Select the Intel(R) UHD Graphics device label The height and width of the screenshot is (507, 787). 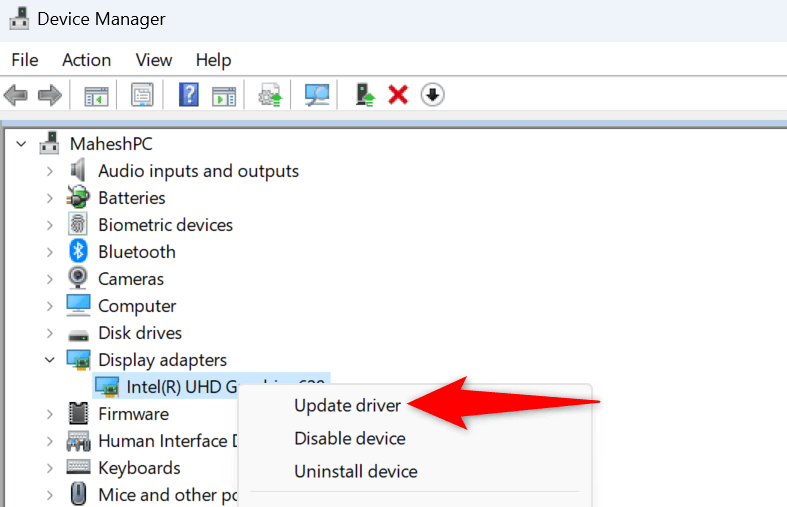click(182, 387)
